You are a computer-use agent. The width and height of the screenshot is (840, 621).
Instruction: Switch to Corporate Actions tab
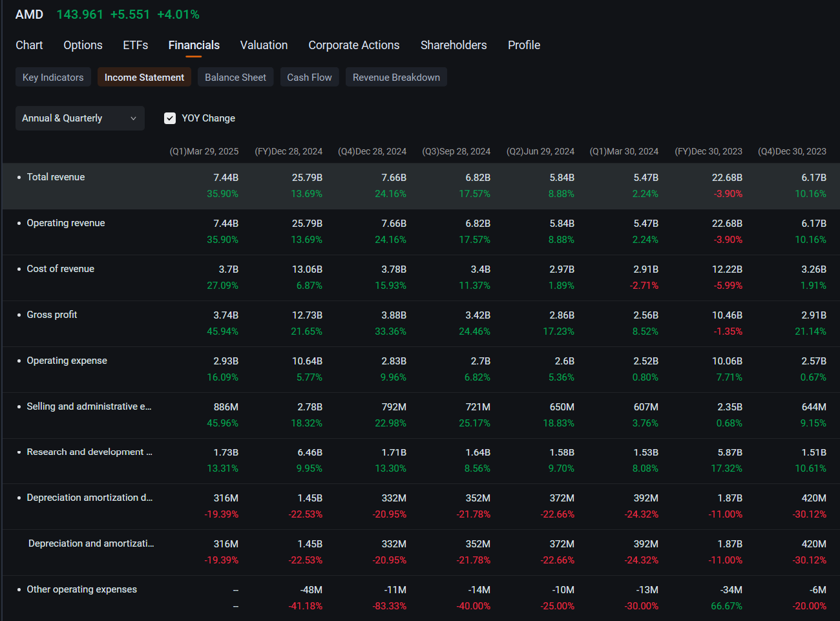[x=354, y=45]
